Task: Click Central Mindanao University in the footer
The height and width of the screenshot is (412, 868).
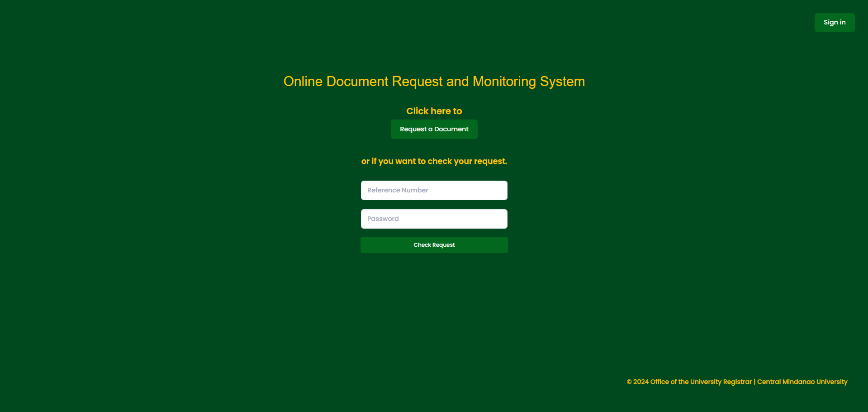Action: (802, 382)
